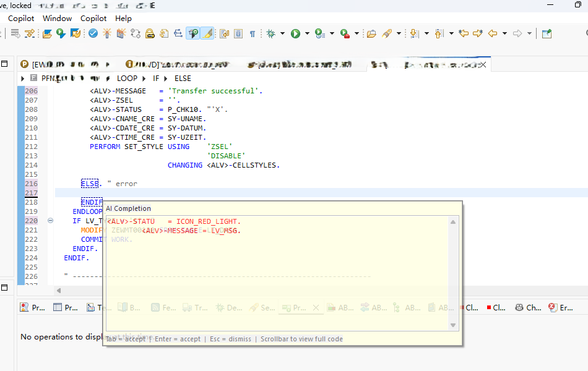Screen dimensions: 588x371
Task: Click the minimized view icon left of editor tabs
Action: tap(4, 64)
